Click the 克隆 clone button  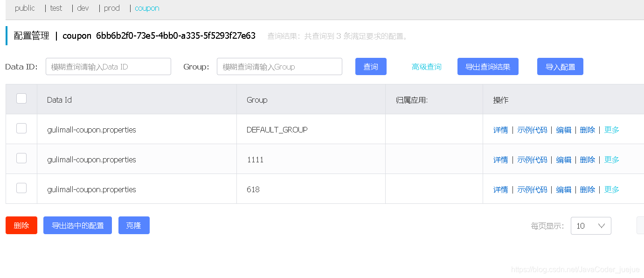(x=134, y=225)
